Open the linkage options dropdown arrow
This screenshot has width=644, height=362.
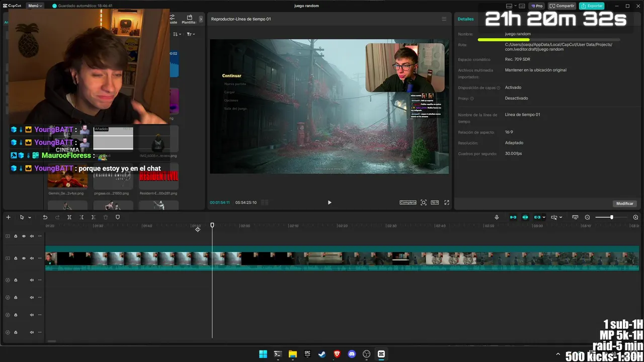(544, 218)
